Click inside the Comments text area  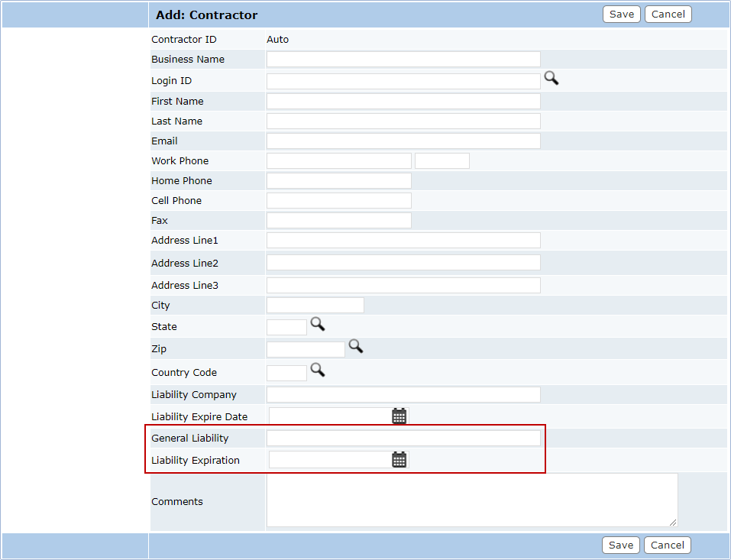click(x=472, y=500)
